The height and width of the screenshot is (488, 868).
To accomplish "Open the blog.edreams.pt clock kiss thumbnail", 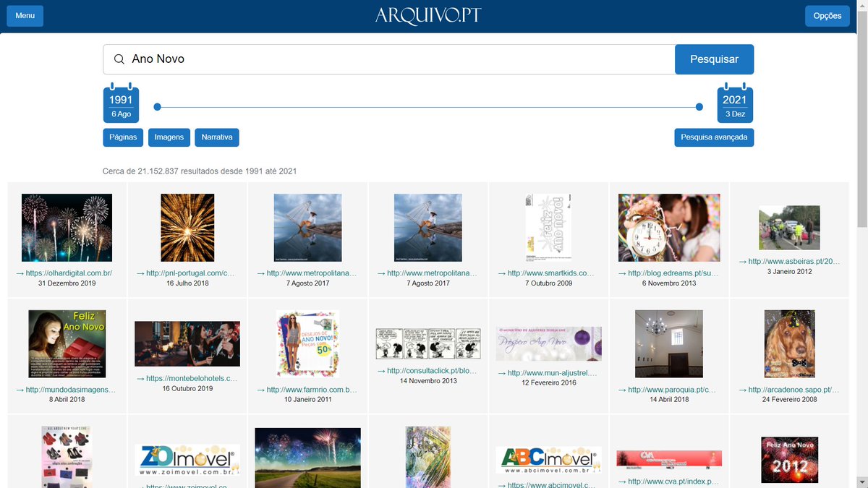I will pos(669,228).
